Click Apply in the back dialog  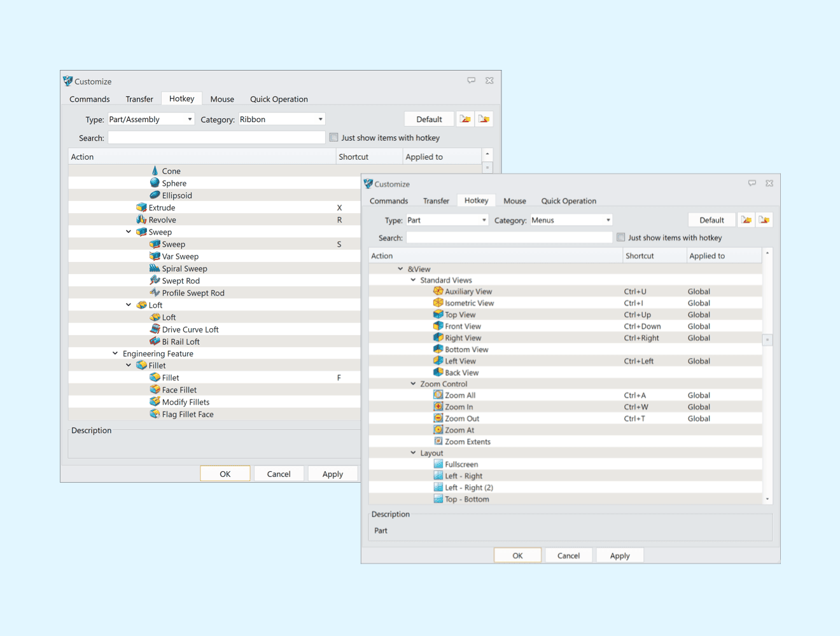click(333, 473)
